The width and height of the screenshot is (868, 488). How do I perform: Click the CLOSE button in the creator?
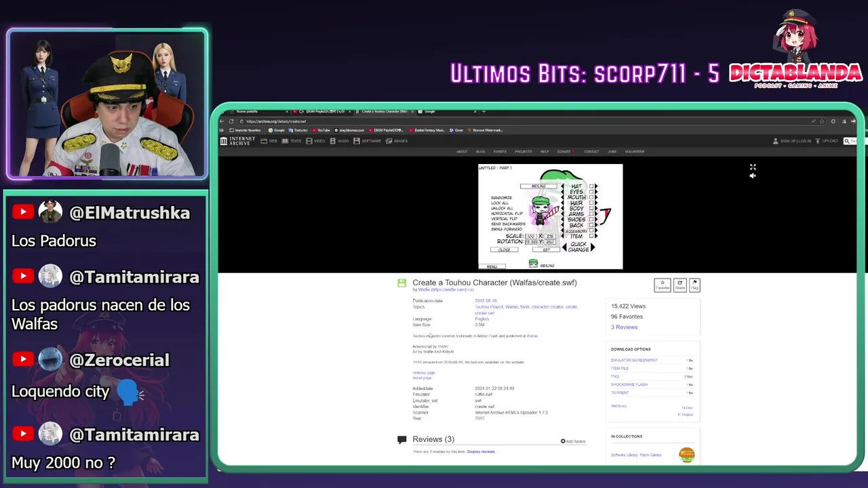pyautogui.click(x=505, y=249)
